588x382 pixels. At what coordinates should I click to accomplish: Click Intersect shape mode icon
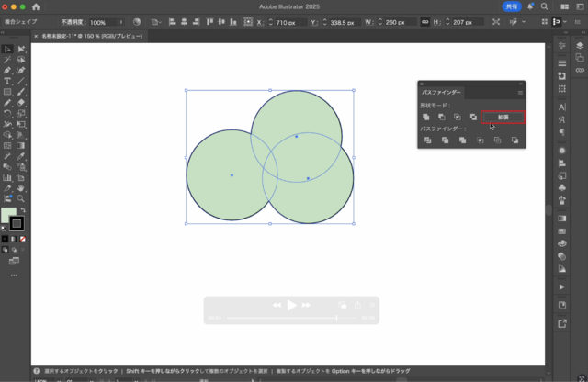[x=458, y=117]
